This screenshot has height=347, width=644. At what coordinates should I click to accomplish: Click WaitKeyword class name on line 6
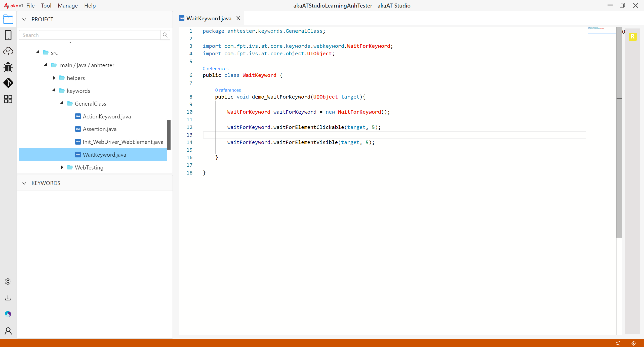(259, 75)
